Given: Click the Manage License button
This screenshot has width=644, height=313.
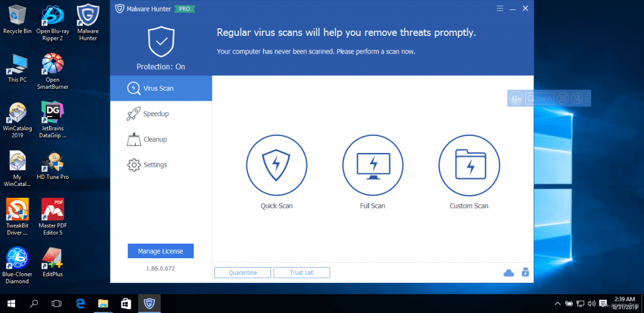Looking at the screenshot, I should [160, 251].
